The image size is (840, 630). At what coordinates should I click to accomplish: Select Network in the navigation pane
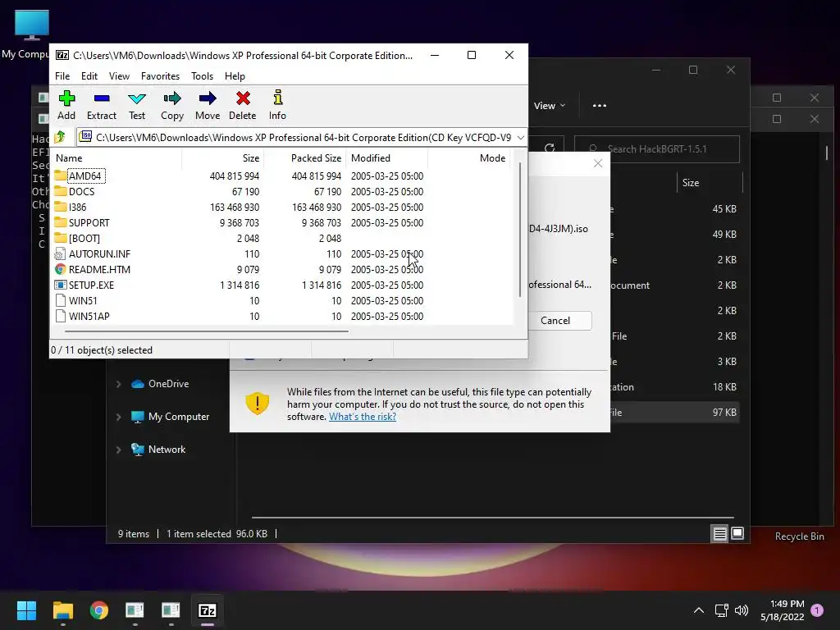pyautogui.click(x=159, y=450)
